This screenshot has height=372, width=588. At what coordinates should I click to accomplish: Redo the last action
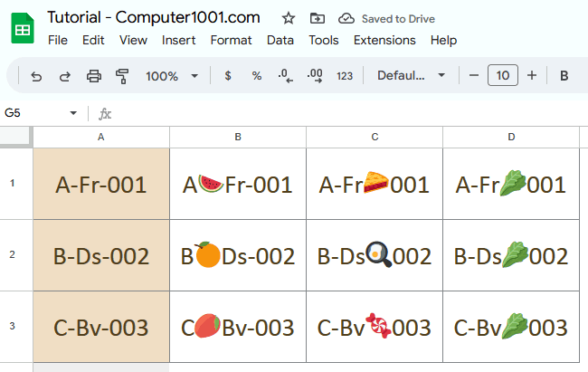pos(65,76)
